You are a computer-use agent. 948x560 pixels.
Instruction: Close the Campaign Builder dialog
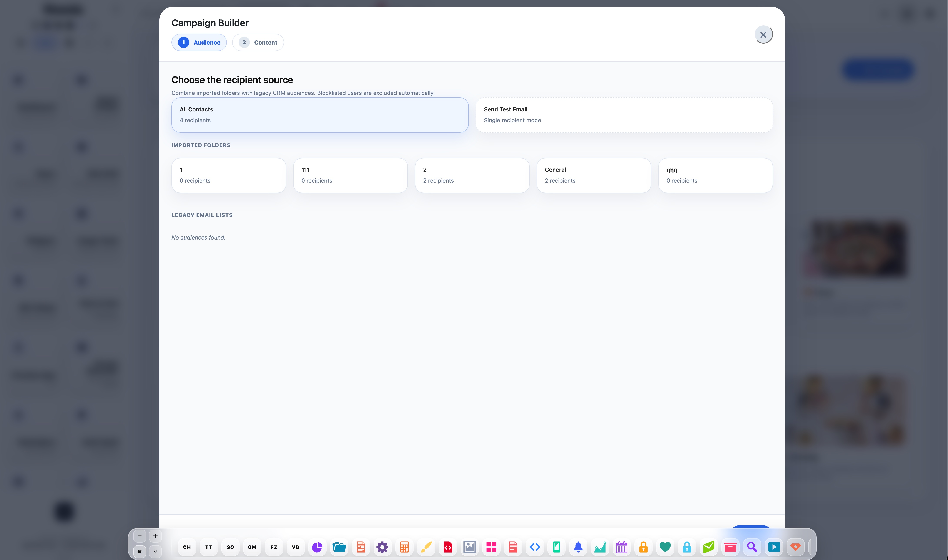[763, 35]
